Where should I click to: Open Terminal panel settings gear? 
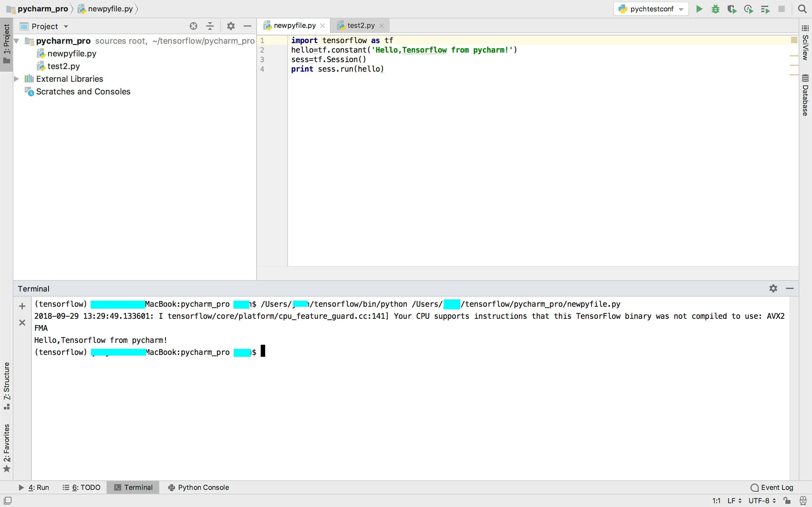tap(773, 288)
